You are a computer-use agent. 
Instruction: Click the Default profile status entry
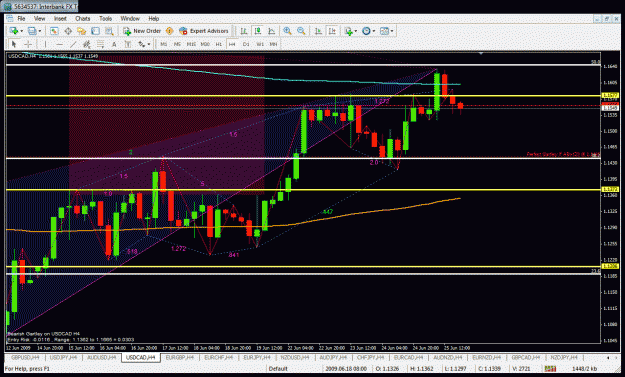tap(278, 369)
